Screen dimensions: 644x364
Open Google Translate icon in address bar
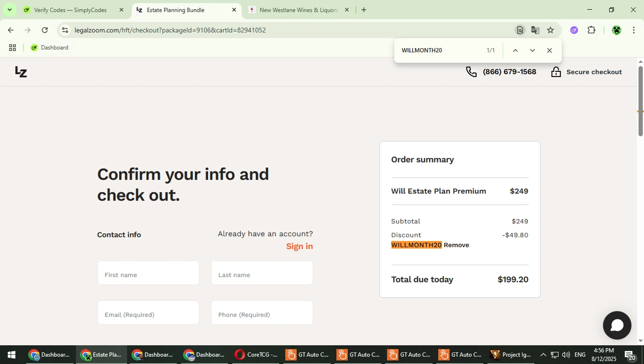535,30
